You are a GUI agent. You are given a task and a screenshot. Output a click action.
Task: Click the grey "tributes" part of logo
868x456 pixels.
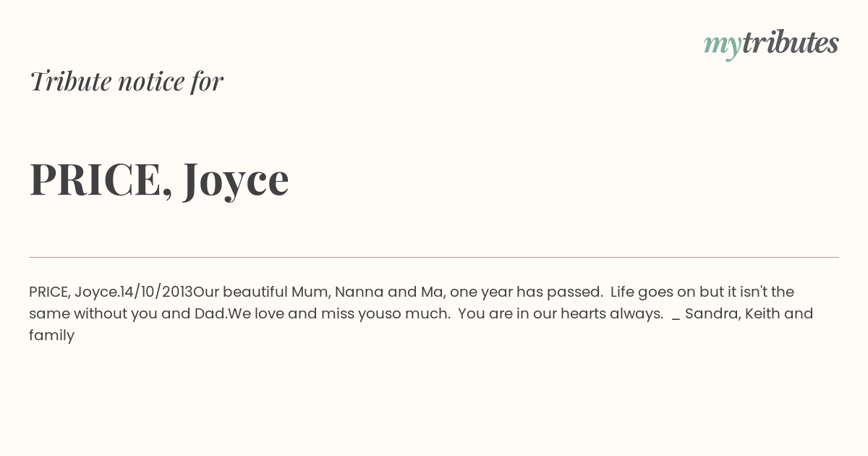[791, 42]
